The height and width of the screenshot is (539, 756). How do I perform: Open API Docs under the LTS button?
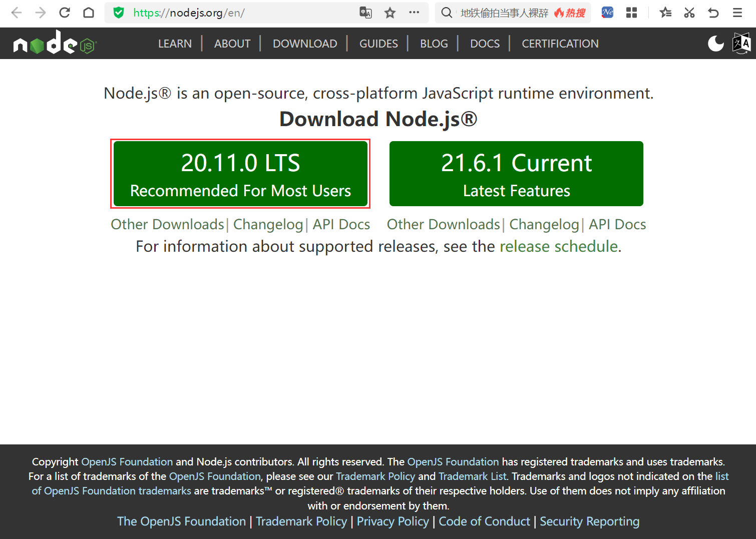341,224
